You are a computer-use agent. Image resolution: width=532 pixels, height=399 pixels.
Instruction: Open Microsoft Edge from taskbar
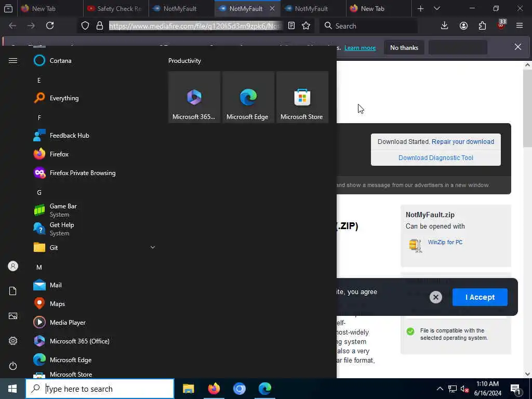pos(264,389)
